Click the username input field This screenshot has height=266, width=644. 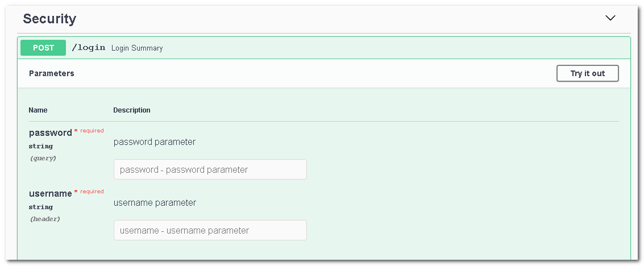(x=210, y=230)
